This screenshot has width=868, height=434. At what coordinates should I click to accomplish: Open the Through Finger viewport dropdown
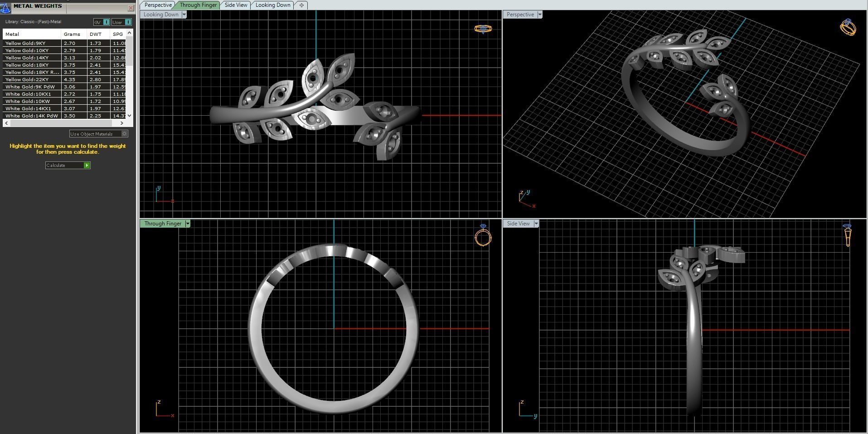point(188,224)
